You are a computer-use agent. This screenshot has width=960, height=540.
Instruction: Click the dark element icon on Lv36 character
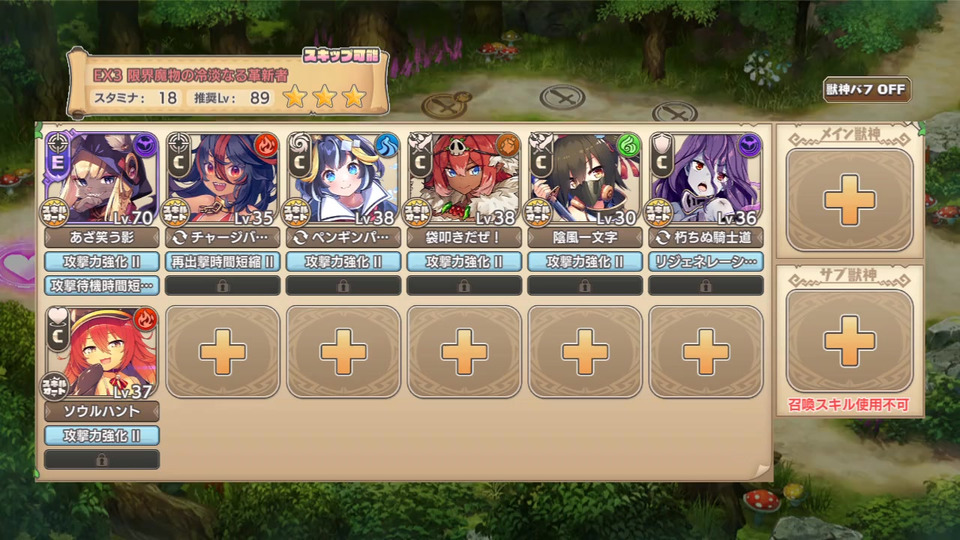(x=749, y=145)
